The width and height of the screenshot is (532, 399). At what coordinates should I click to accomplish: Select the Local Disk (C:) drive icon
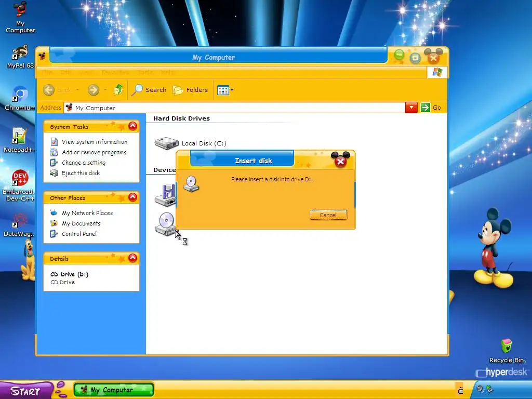(166, 143)
